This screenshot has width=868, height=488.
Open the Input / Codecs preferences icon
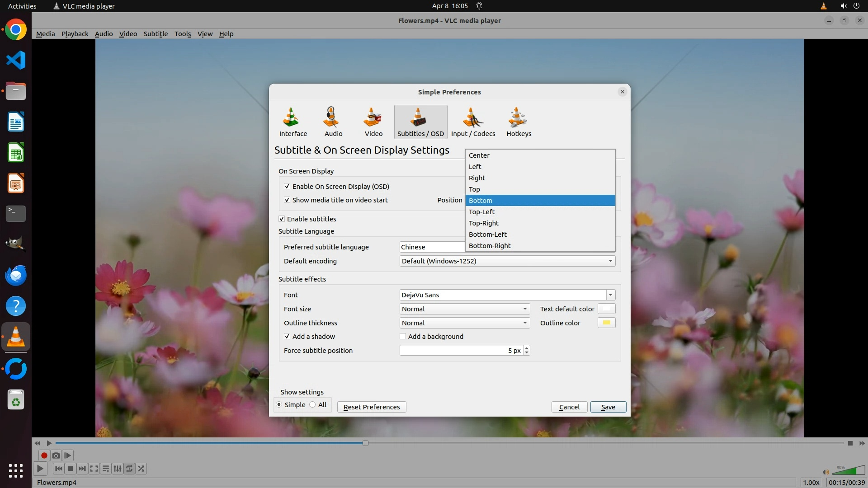click(473, 122)
